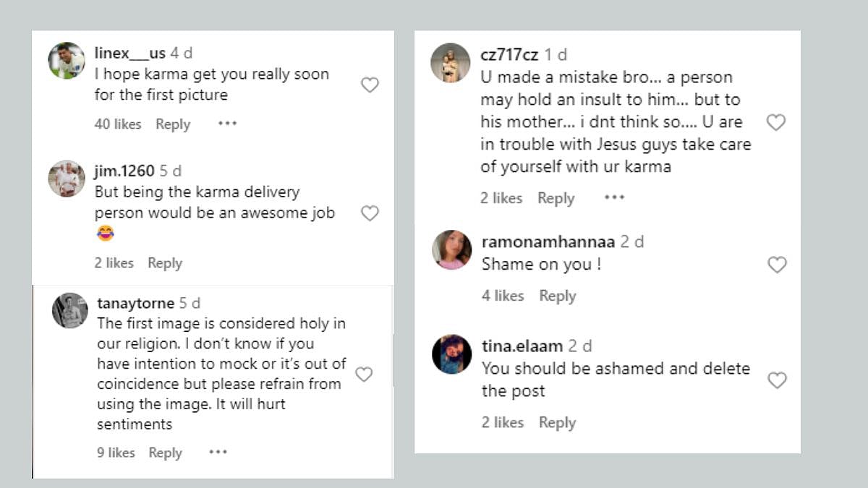Reply to jim.1260's comment
The height and width of the screenshot is (488, 868).
coord(165,263)
